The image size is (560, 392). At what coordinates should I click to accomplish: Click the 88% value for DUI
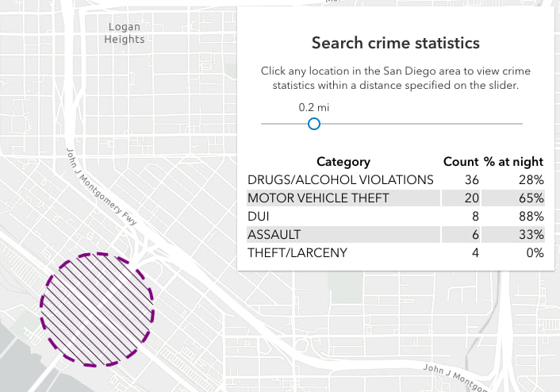[531, 216]
